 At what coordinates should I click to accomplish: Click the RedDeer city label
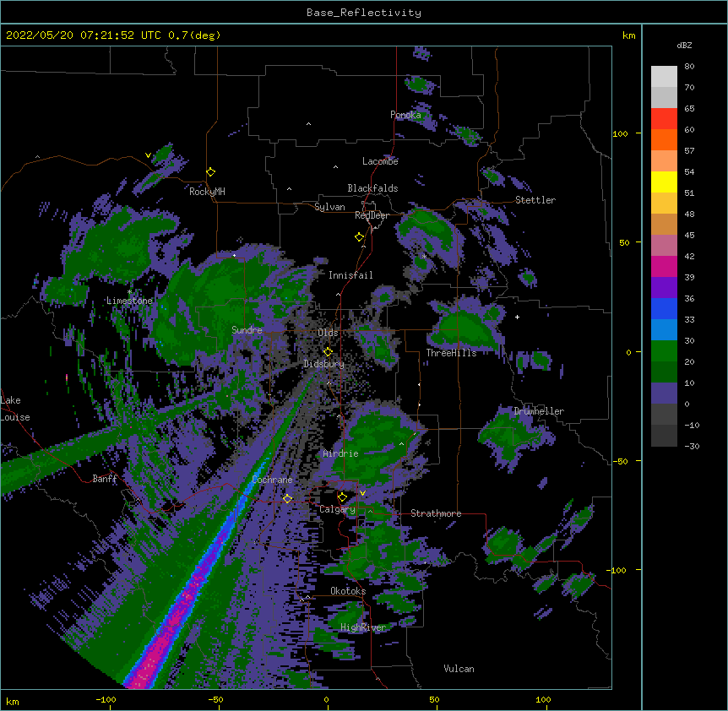click(x=372, y=215)
